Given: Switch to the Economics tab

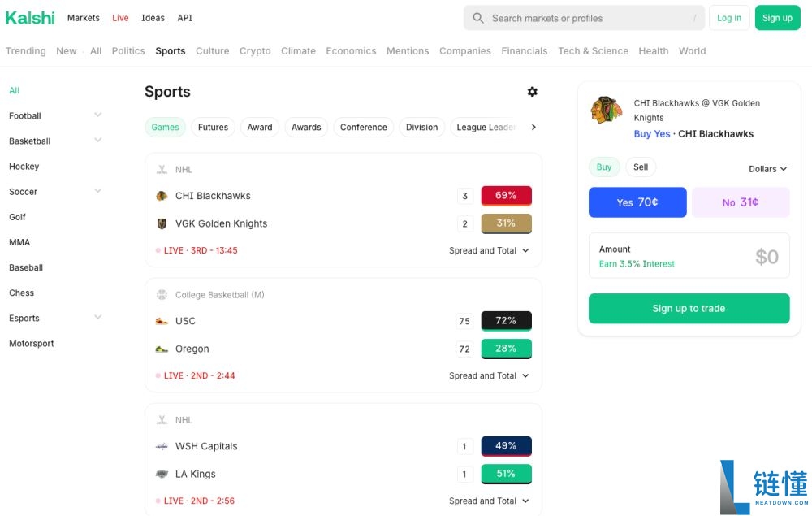Looking at the screenshot, I should 351,51.
